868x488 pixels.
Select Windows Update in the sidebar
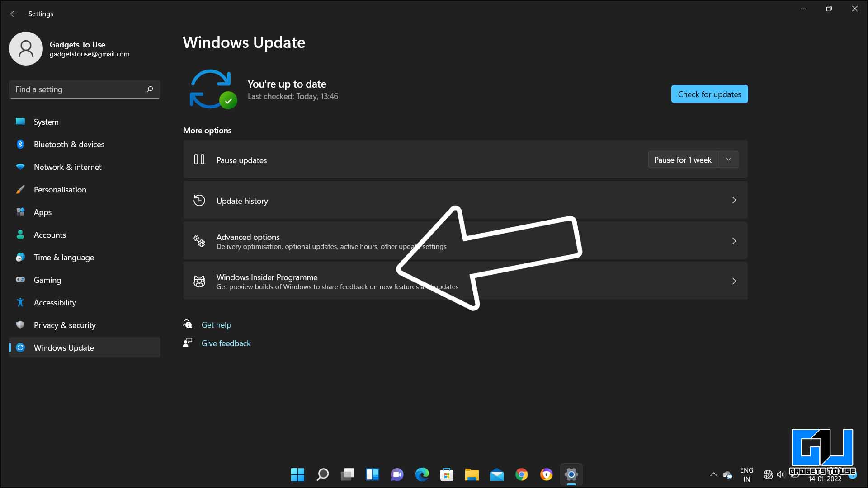tap(64, 347)
